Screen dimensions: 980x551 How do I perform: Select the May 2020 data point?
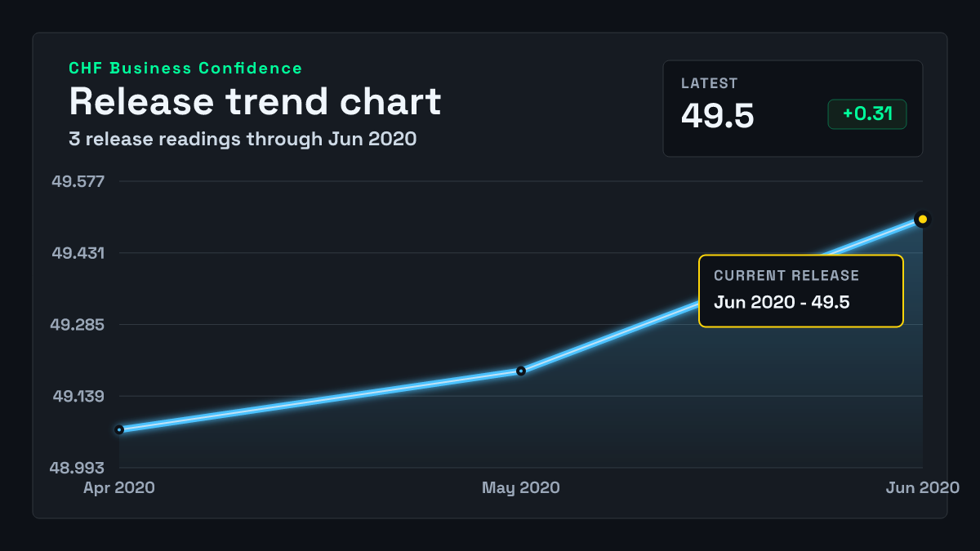coord(521,371)
